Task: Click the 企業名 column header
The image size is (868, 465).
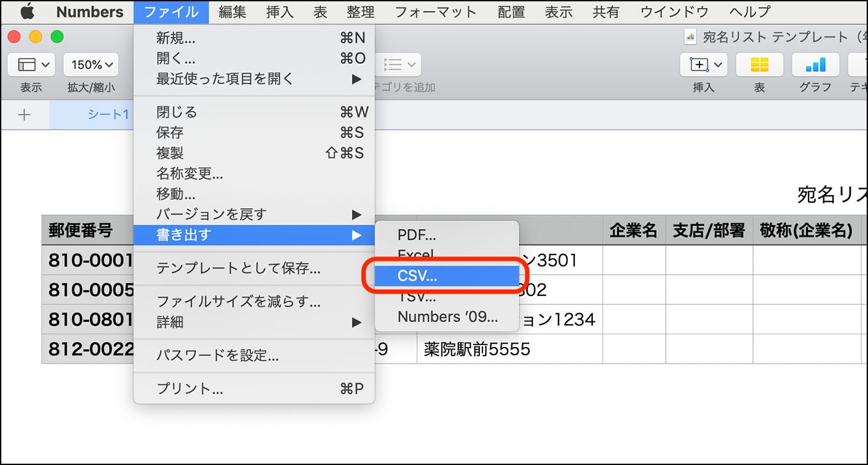Action: [x=634, y=230]
